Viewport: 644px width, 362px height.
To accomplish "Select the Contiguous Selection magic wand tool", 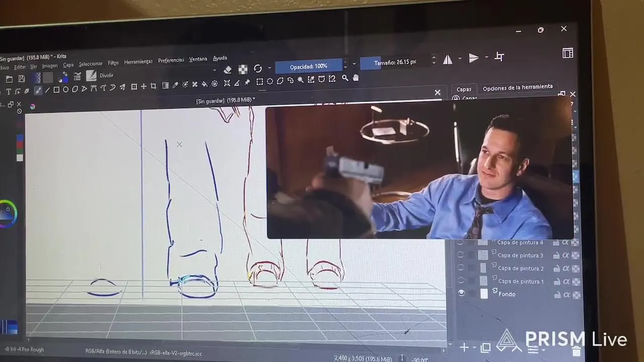I will (x=300, y=79).
